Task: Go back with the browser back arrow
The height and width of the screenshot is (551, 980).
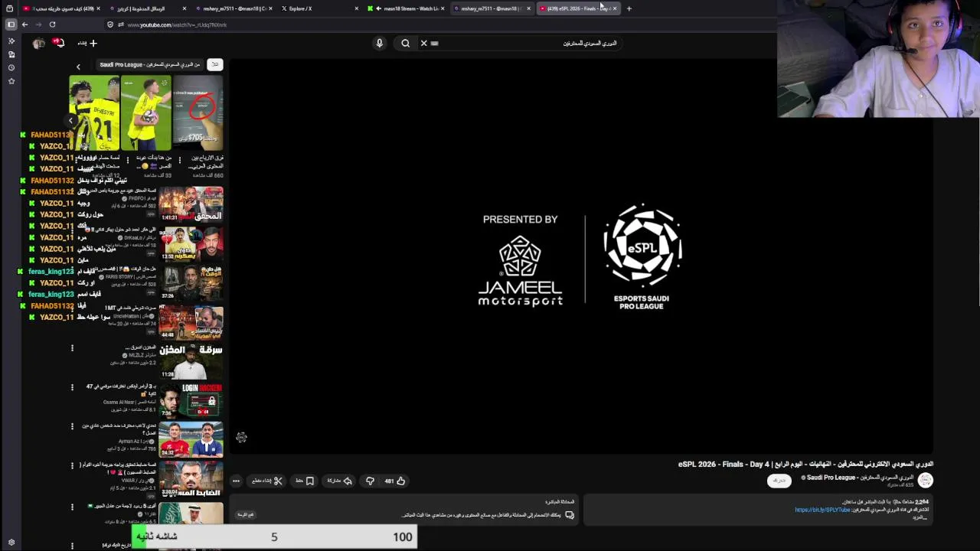Action: (x=24, y=24)
